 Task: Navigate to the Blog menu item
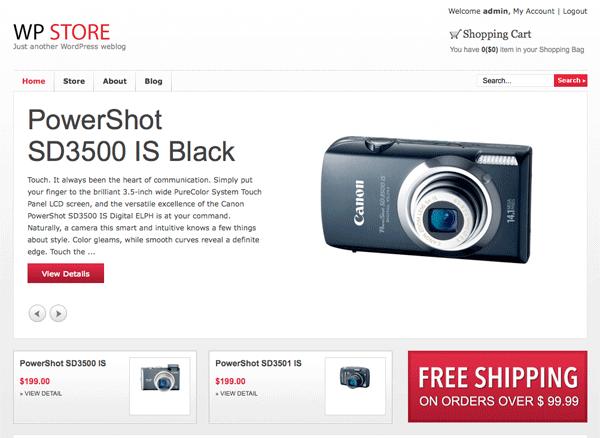point(153,81)
